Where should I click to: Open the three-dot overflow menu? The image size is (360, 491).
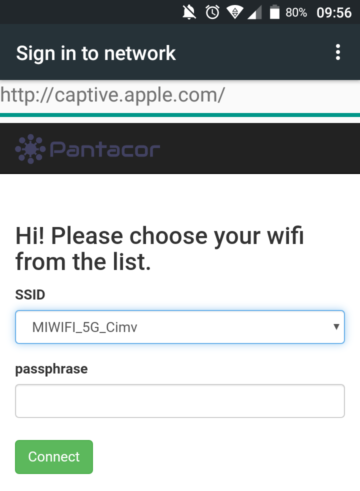(338, 52)
